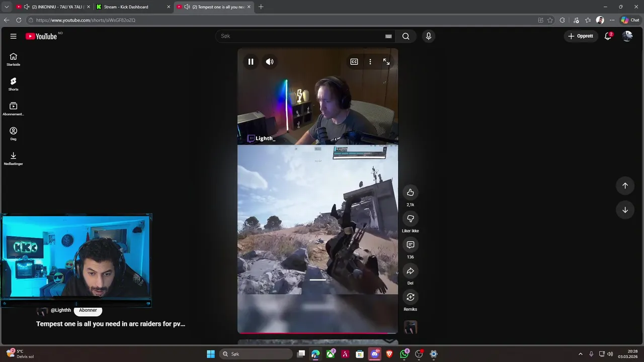This screenshot has width=644, height=362.
Task: Open Xbox app from the taskbar
Action: click(x=330, y=354)
